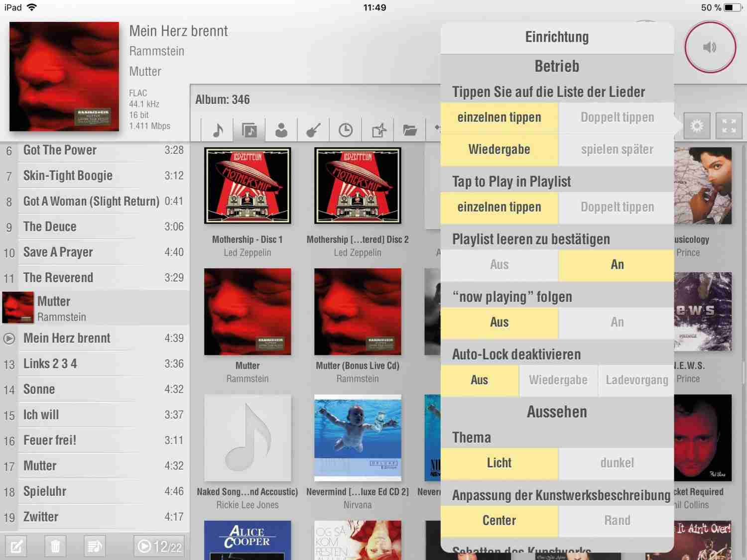This screenshot has height=560, width=747.
Task: Play track 18 Spieluhr
Action: pyautogui.click(x=95, y=492)
